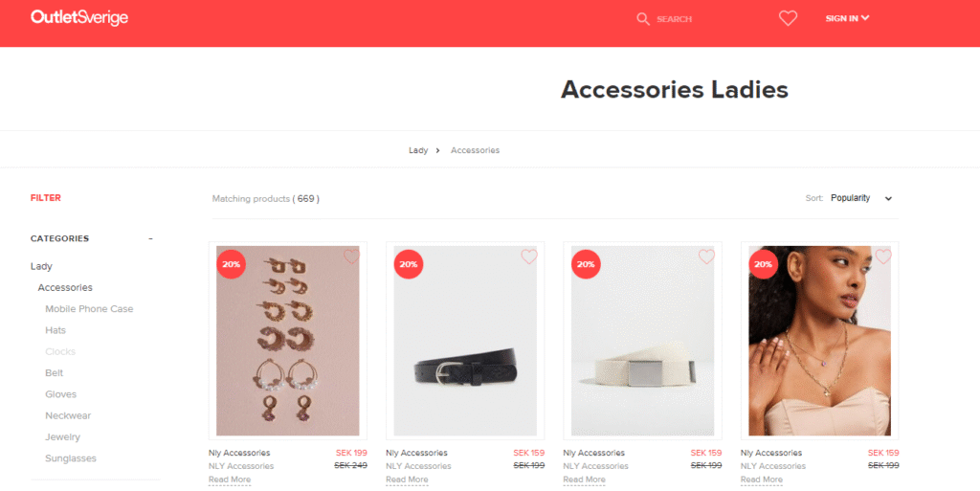Favorite the earrings set product

352,257
